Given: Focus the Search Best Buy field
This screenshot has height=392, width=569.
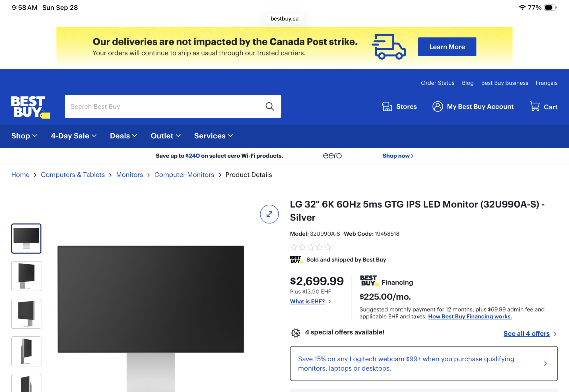Looking at the screenshot, I should click(x=162, y=107).
